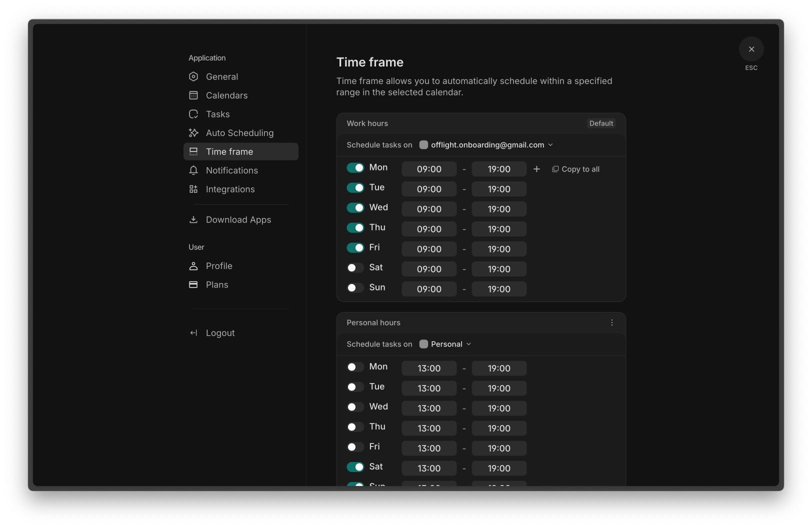The width and height of the screenshot is (812, 528).
Task: Open Friday work start time picker
Action: click(429, 249)
